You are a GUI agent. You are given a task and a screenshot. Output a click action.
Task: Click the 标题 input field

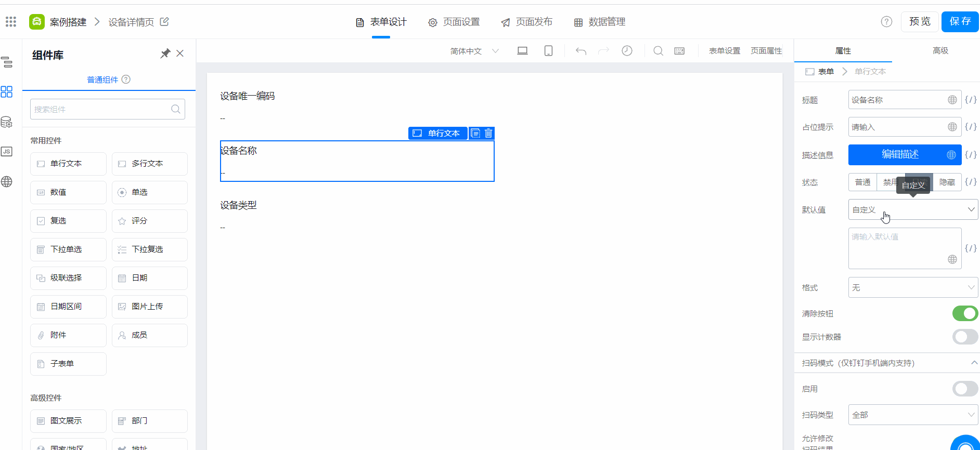(x=905, y=100)
